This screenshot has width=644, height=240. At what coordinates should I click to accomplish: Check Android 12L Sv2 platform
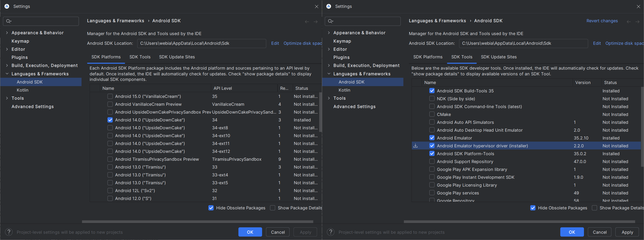pos(110,191)
